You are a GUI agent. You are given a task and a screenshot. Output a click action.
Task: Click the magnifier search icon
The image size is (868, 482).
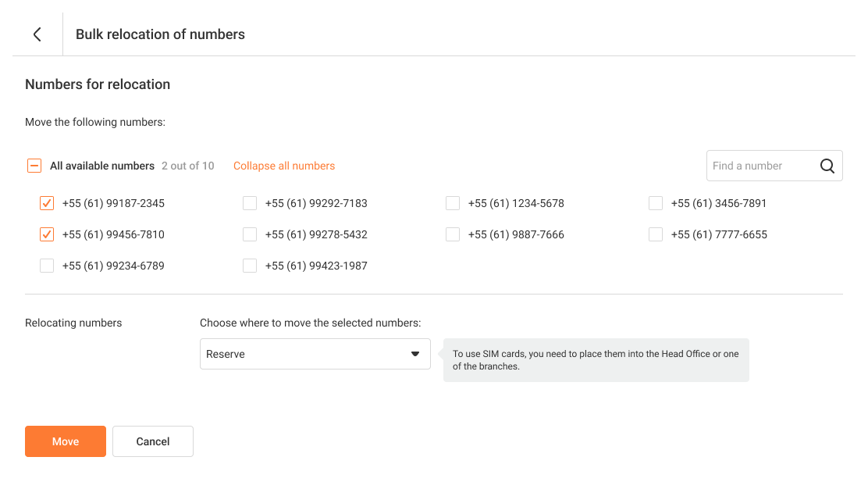827,166
